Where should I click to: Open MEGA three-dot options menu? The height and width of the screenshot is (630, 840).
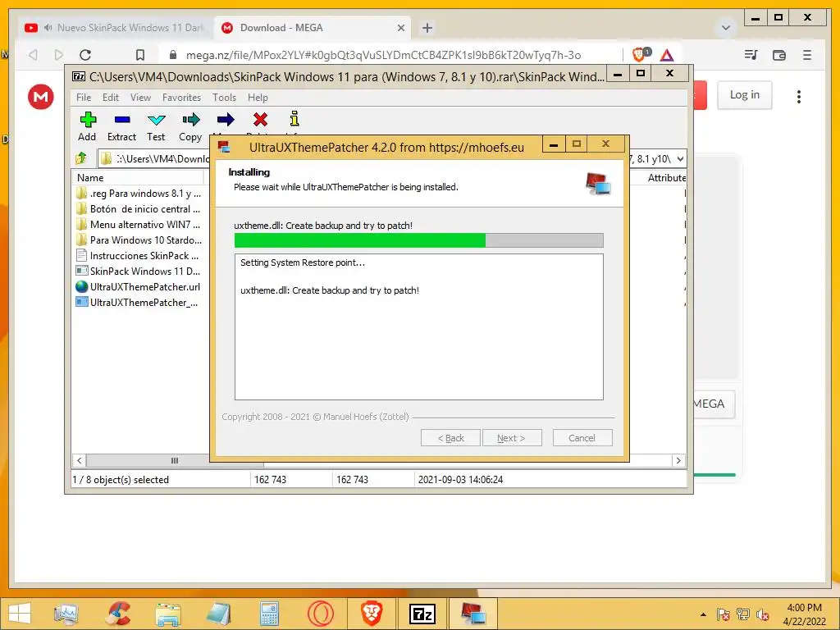799,97
